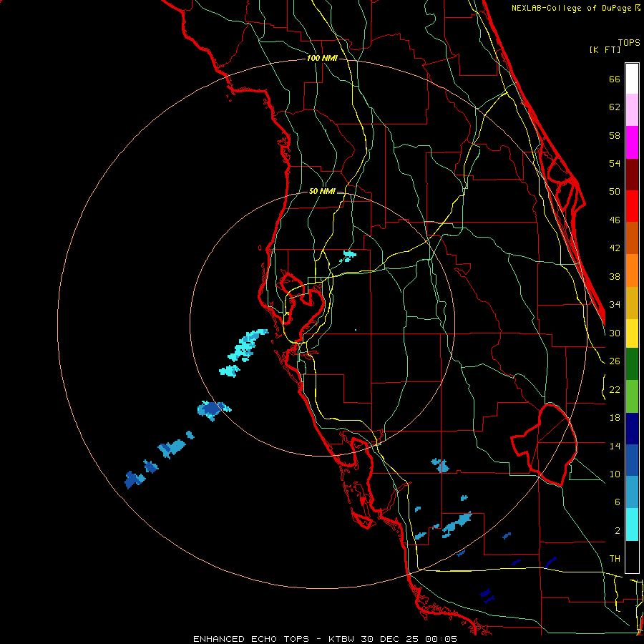Select the dark maroon legend swatch
The width and height of the screenshot is (644, 644).
pos(632,175)
